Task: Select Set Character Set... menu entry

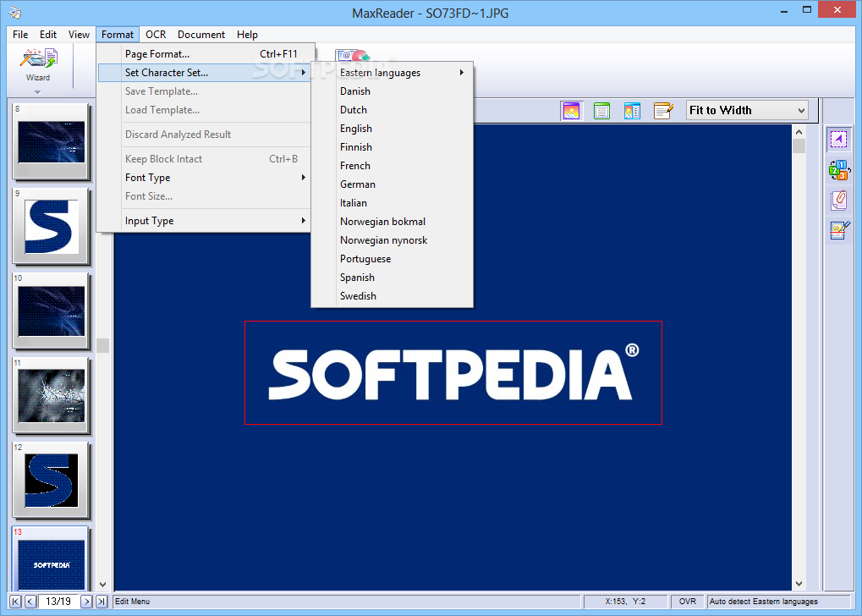Action: 205,73
